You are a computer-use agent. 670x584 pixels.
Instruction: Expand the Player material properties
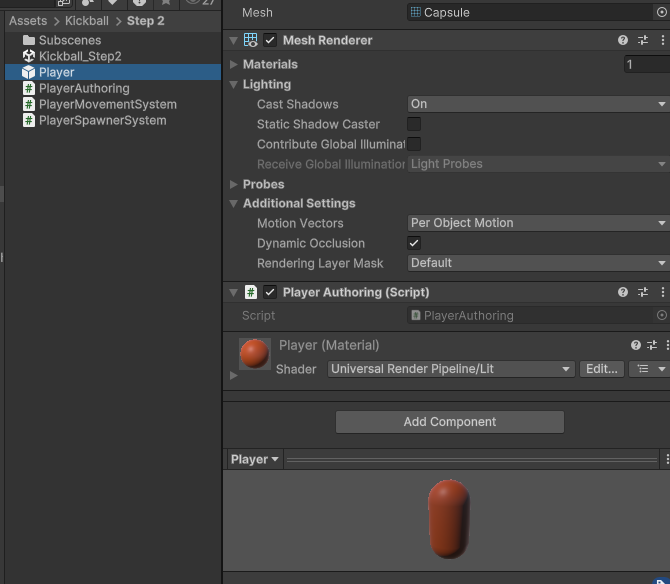click(233, 376)
